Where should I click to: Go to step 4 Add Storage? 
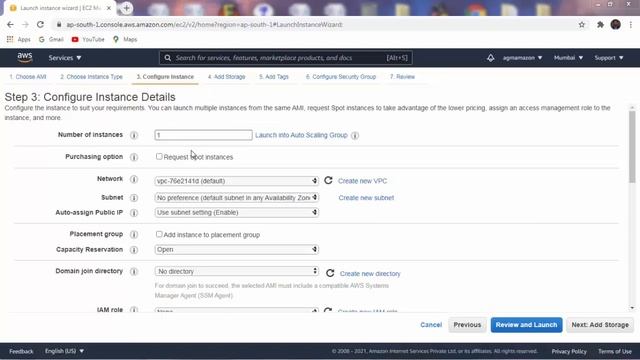(x=227, y=77)
